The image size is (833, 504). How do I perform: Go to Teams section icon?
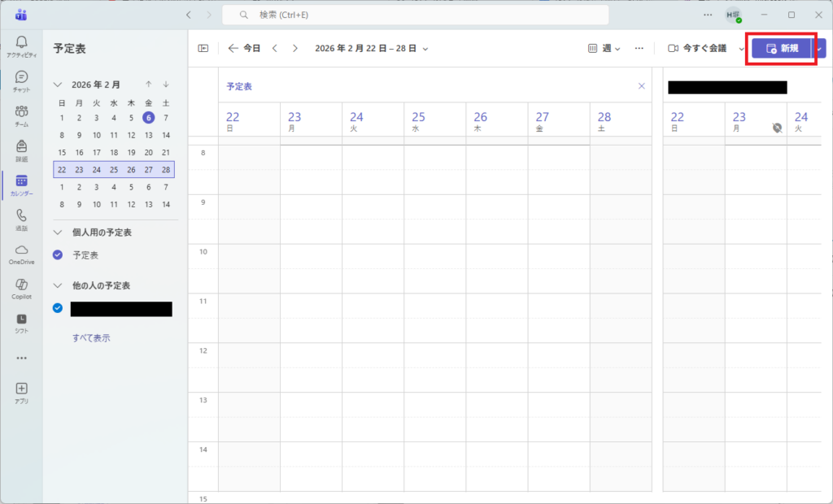coord(21,115)
